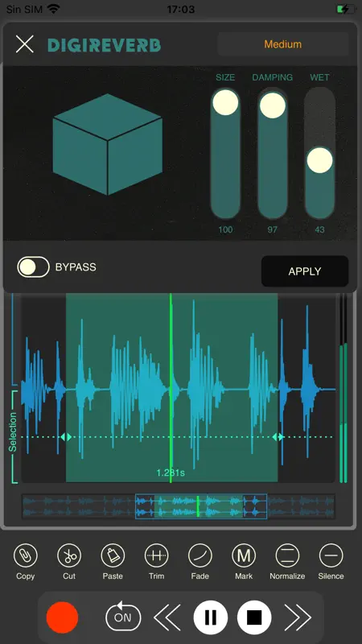The image size is (362, 644).
Task: Check the Wi-Fi status icon
Action: [53, 9]
